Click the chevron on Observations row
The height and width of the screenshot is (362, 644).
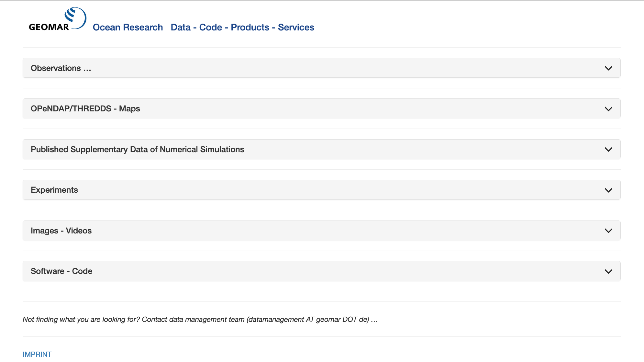coord(608,68)
